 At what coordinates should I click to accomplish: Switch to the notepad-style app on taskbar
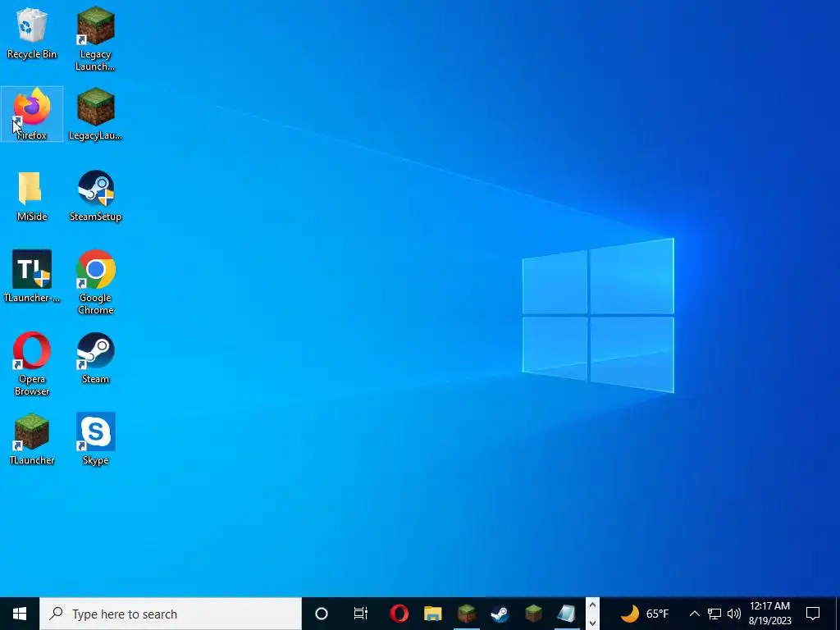567,614
